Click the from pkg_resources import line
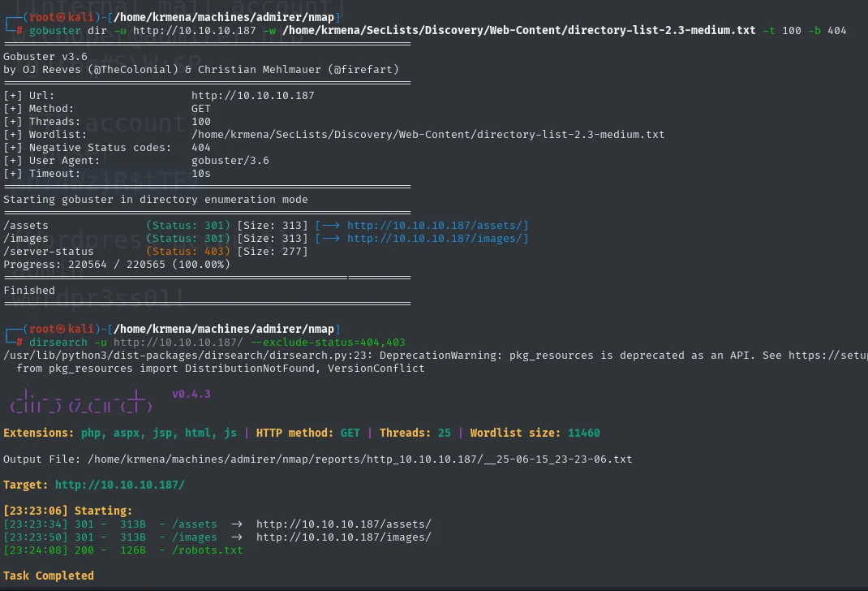This screenshot has height=591, width=868. pos(221,369)
